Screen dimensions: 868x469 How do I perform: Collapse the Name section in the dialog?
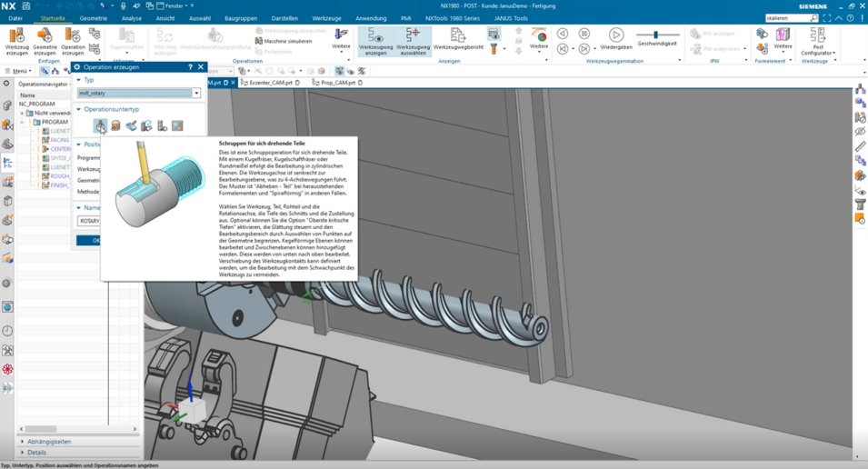(78, 207)
